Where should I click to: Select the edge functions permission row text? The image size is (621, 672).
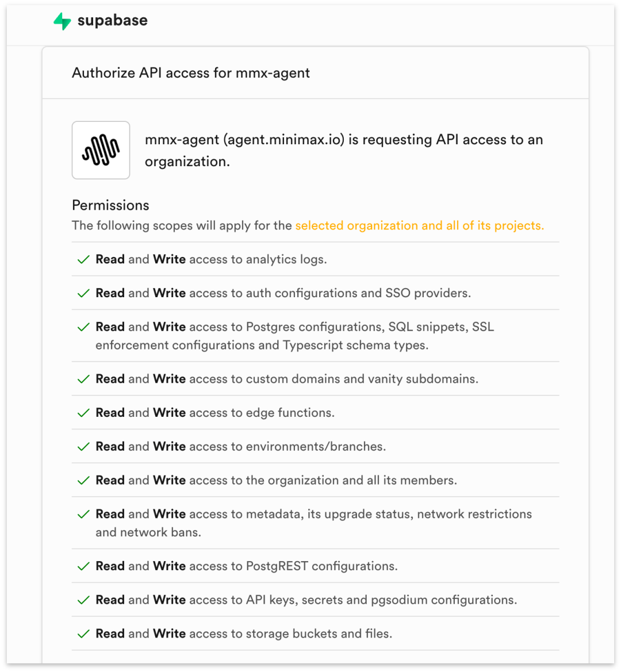[x=215, y=413]
